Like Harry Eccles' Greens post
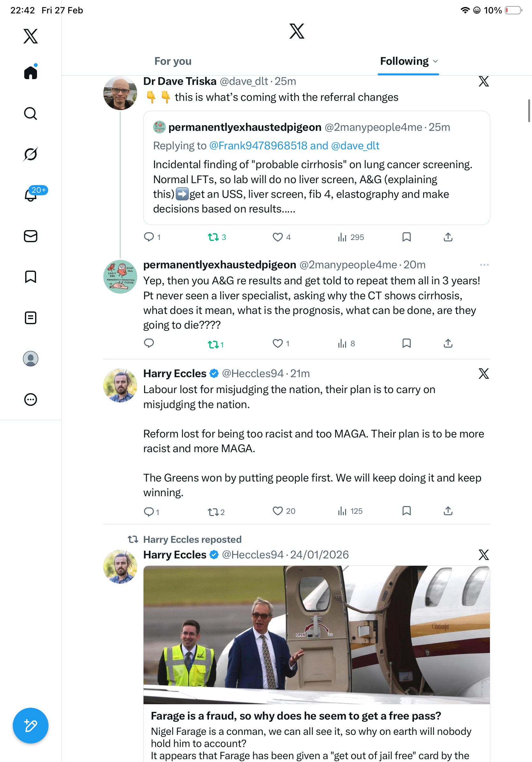Screen dimensions: 532x762 coord(277,511)
